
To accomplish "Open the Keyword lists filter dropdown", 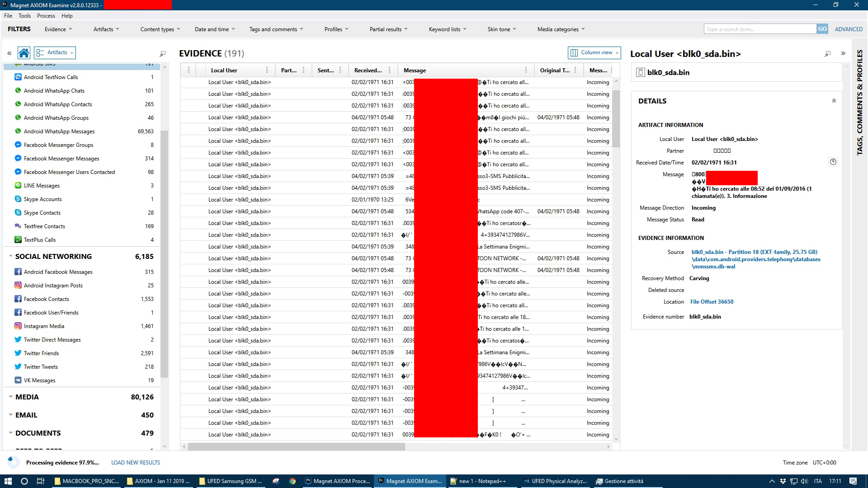I will [448, 29].
